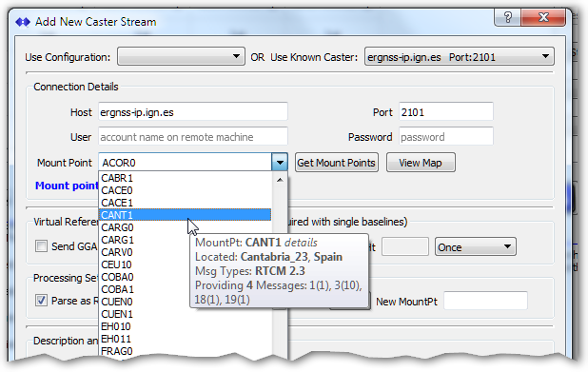The height and width of the screenshot is (372, 588).
Task: Select CUEN0 in mount point list
Action: (145, 302)
